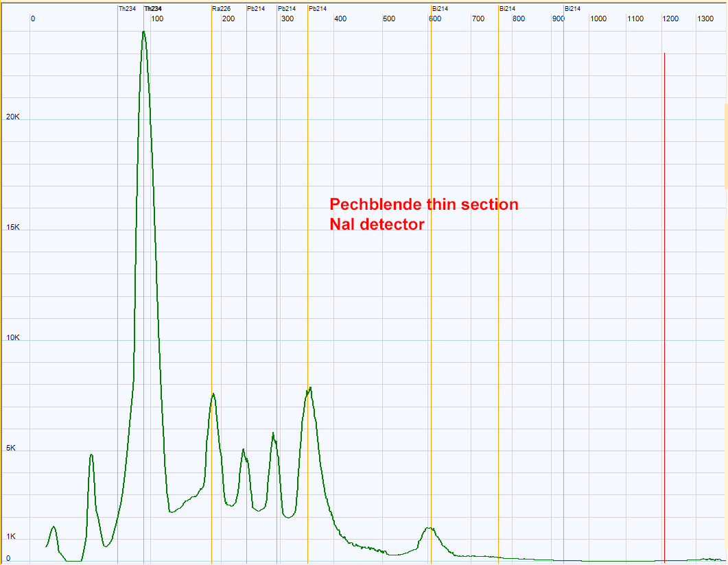The height and width of the screenshot is (565, 728).
Task: Click the Bi214 label above 600
Action: click(440, 9)
